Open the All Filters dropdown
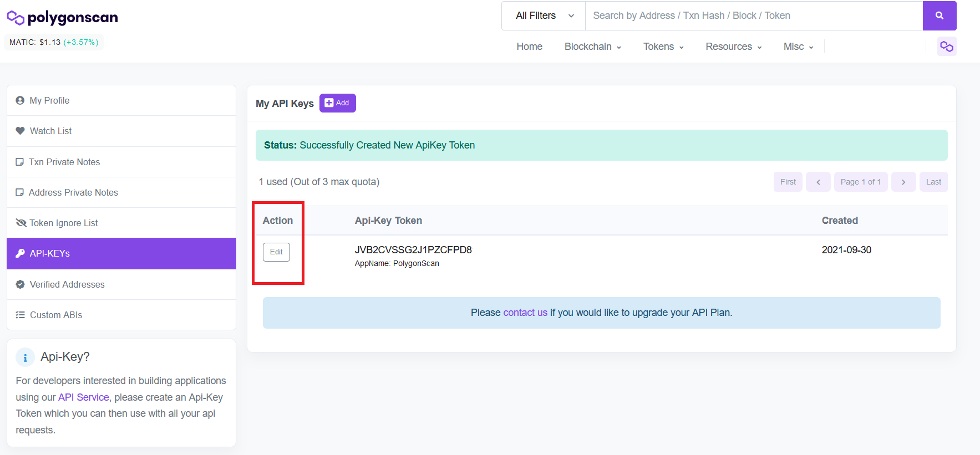 (544, 16)
